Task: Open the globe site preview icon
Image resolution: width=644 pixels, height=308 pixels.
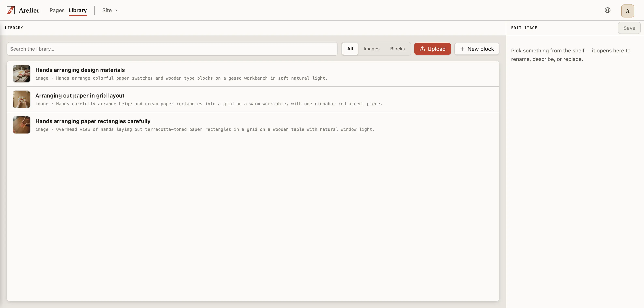Action: tap(607, 10)
